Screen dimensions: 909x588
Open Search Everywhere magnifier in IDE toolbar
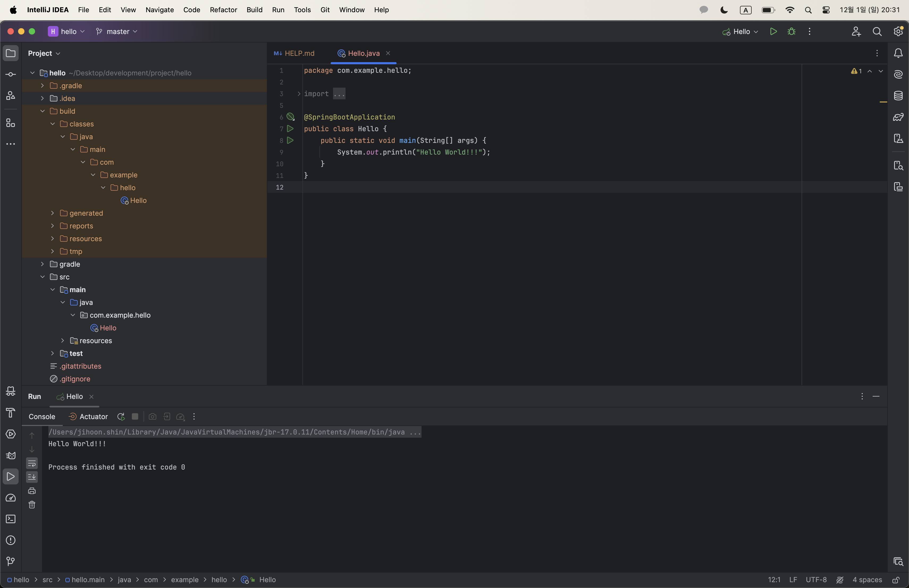click(877, 31)
